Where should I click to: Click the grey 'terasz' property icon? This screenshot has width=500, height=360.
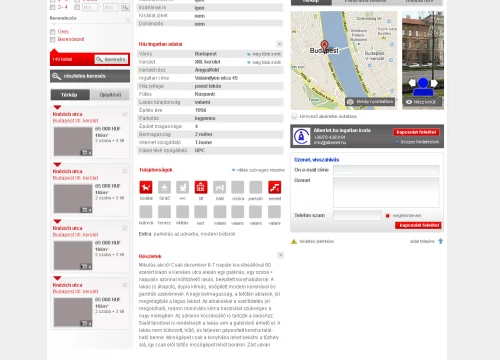pos(164,212)
